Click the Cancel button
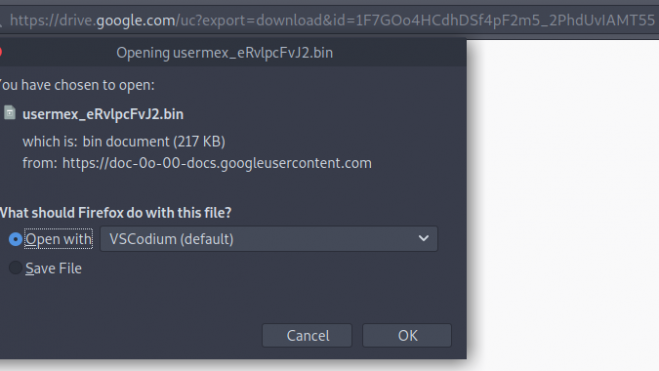This screenshot has width=659, height=371. click(x=307, y=335)
